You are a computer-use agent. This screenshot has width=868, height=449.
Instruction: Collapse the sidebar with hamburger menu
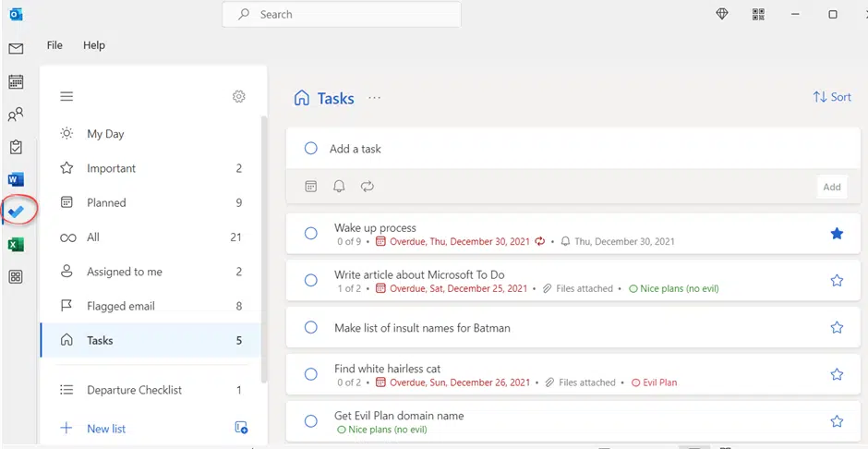[x=66, y=96]
